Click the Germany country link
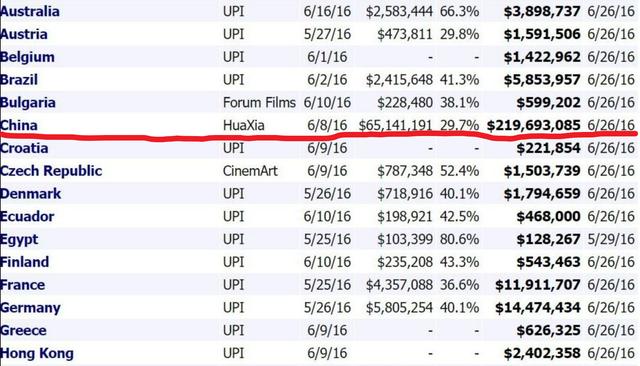 (x=30, y=308)
